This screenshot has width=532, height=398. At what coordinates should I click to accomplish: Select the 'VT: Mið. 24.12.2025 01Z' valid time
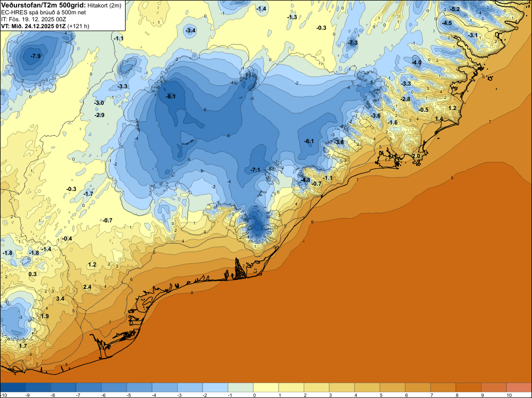tap(34, 26)
